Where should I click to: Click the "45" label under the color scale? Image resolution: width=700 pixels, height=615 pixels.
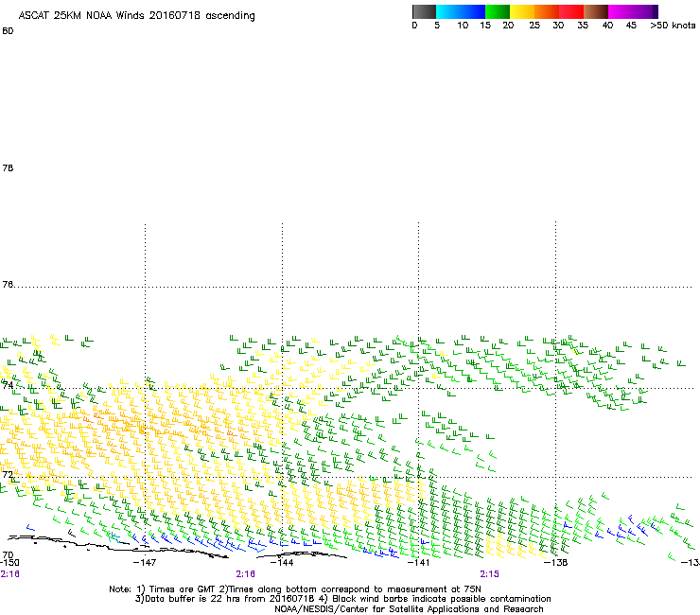[x=631, y=26]
